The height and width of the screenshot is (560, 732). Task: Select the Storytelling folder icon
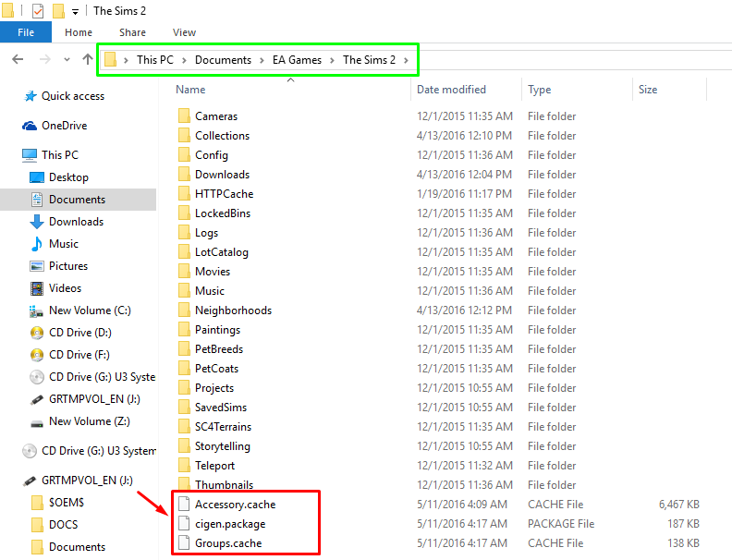[x=184, y=446]
